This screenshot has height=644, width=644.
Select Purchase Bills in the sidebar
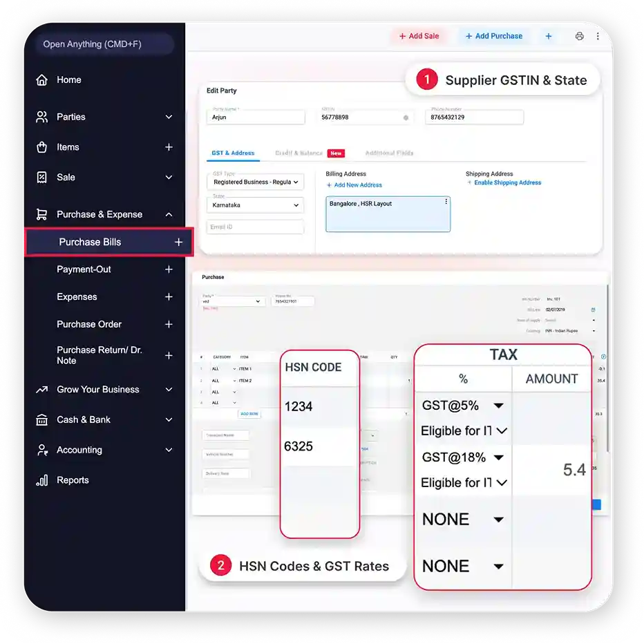pos(109,243)
